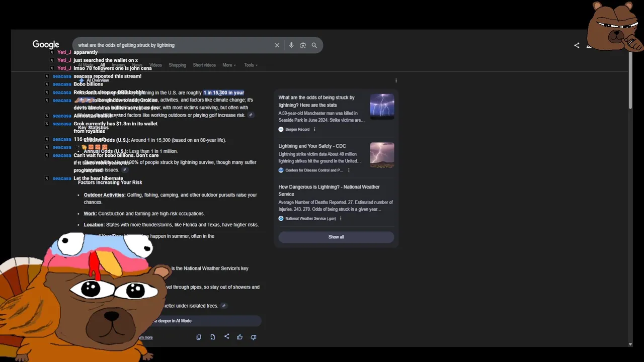Copy the AI Overview answer
The image size is (644, 362).
tap(199, 337)
